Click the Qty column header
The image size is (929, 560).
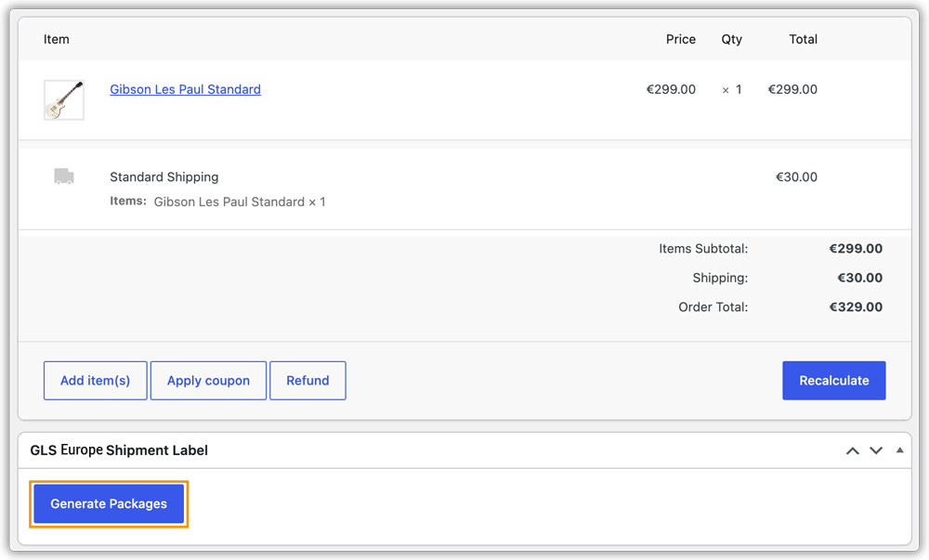point(732,40)
